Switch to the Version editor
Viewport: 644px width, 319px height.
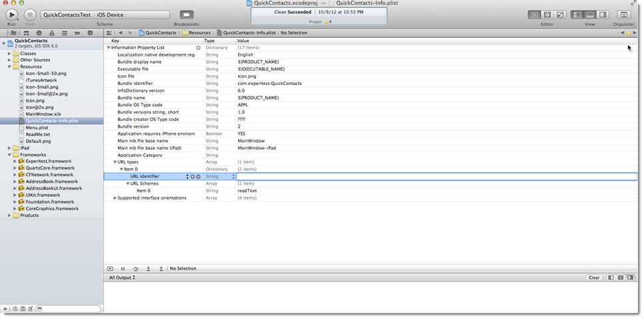[560, 14]
